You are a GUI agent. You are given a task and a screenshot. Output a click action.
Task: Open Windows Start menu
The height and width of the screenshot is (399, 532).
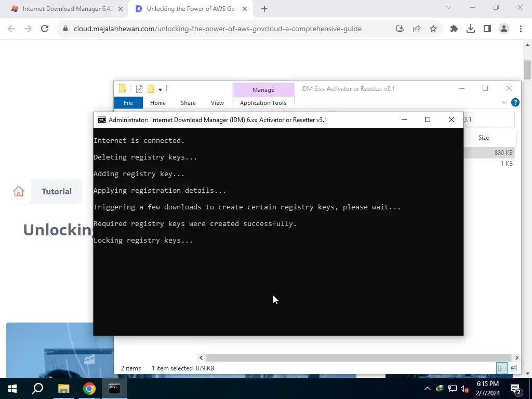(x=12, y=389)
